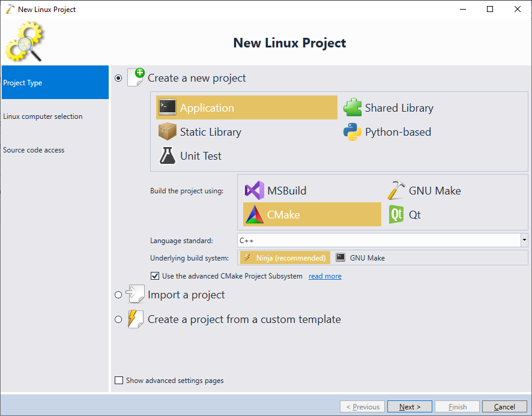Click the gears wizard logo
This screenshot has height=416, width=532.
[x=25, y=41]
